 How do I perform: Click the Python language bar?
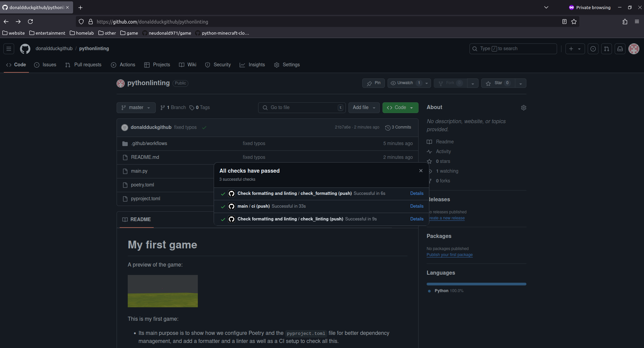coord(476,284)
